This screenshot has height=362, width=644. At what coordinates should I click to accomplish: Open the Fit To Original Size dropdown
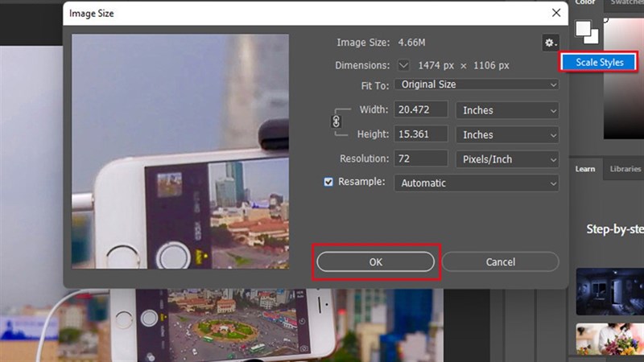pyautogui.click(x=477, y=84)
